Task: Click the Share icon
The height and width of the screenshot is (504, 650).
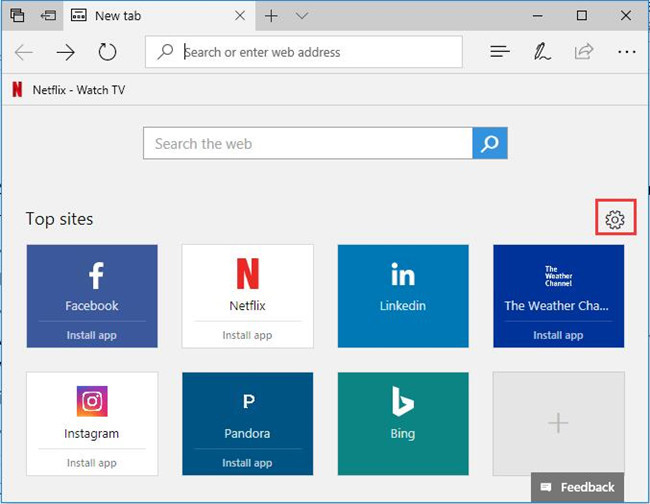Action: click(x=584, y=51)
